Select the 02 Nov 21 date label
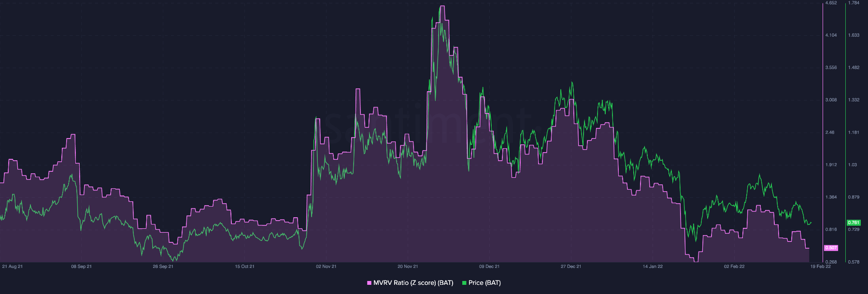 coord(326,266)
